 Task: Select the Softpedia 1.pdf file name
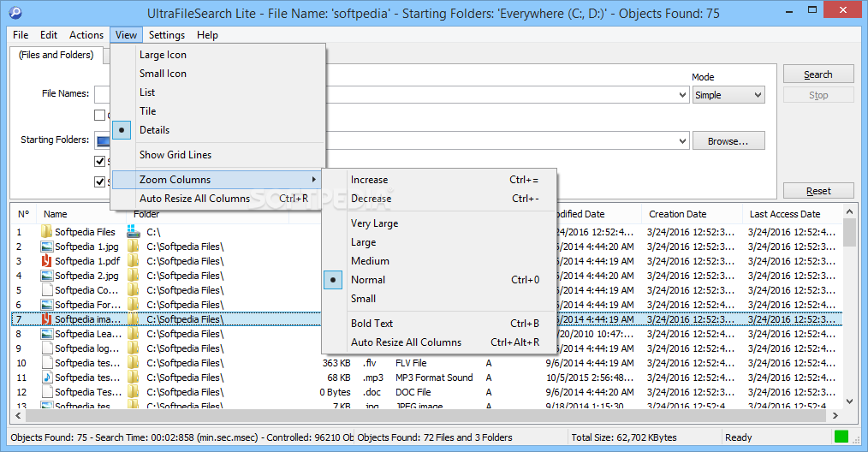[x=87, y=261]
